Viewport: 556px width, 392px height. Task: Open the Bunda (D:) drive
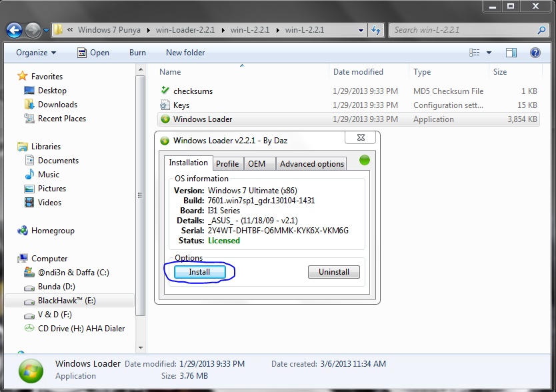pyautogui.click(x=57, y=287)
